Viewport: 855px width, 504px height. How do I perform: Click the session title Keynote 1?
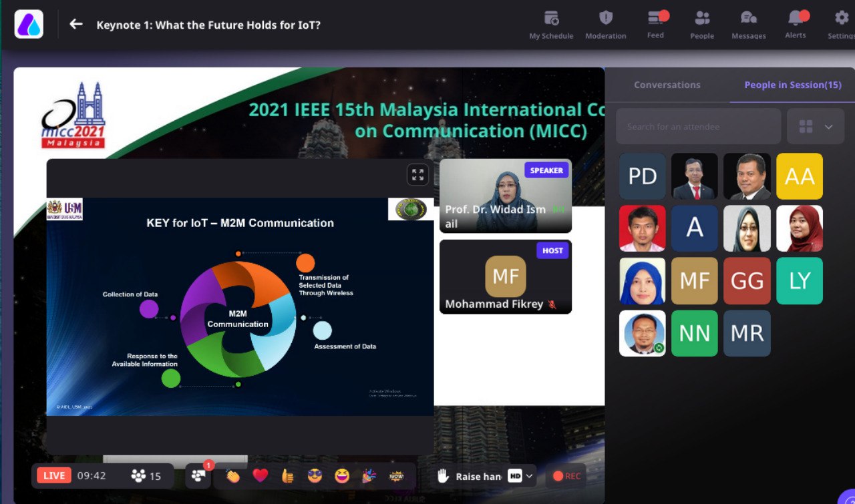point(208,25)
